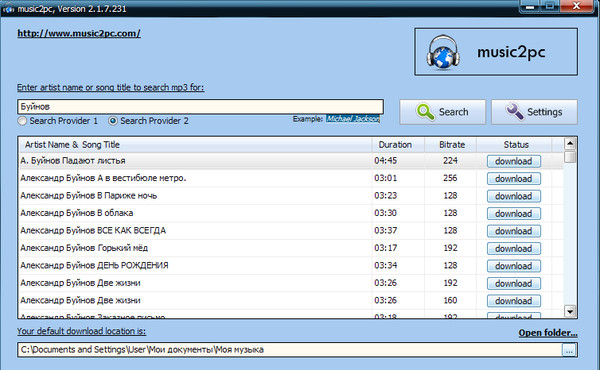Click the Enter artist name or song title label
This screenshot has height=370, width=600.
click(110, 88)
